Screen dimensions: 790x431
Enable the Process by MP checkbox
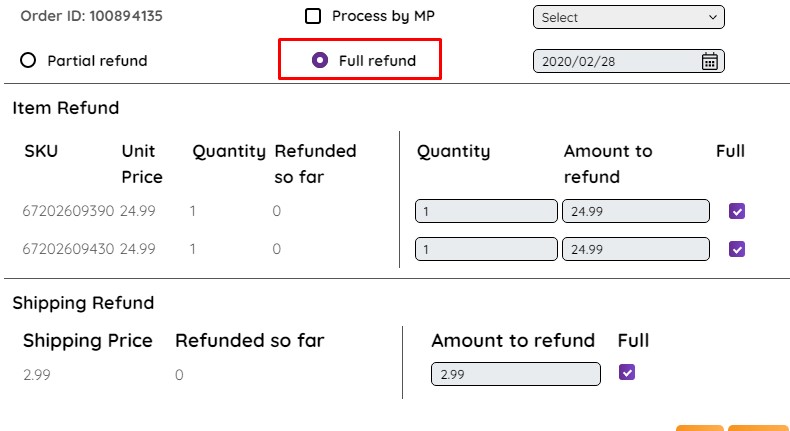[x=313, y=16]
